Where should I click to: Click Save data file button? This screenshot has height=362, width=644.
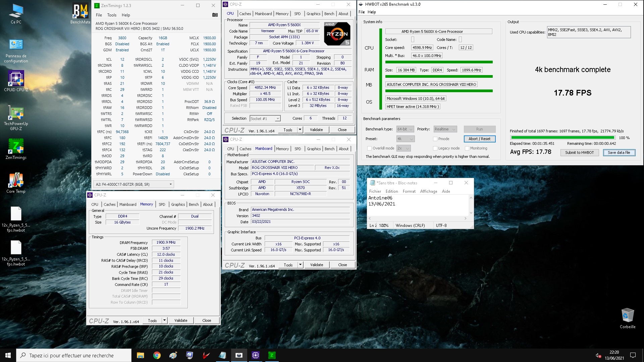click(619, 153)
